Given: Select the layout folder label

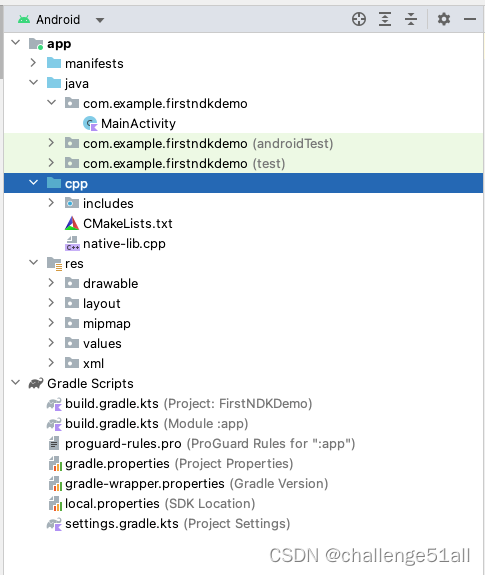Looking at the screenshot, I should 102,304.
